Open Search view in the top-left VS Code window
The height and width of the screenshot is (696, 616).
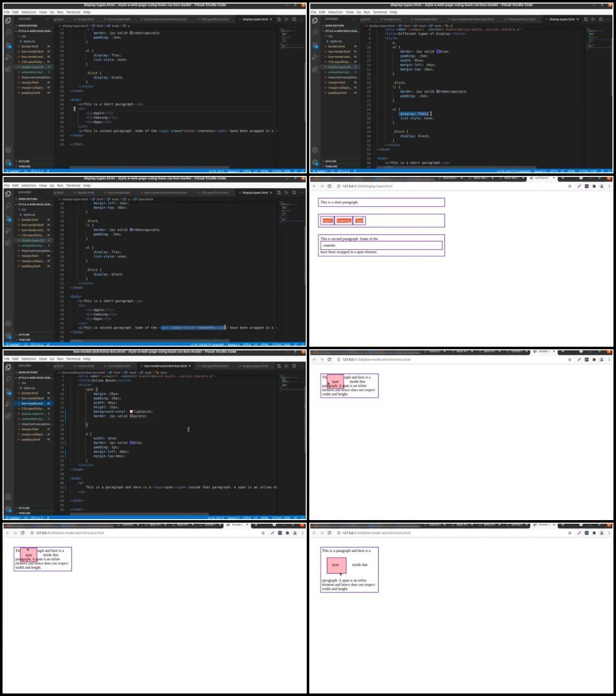(8, 31)
